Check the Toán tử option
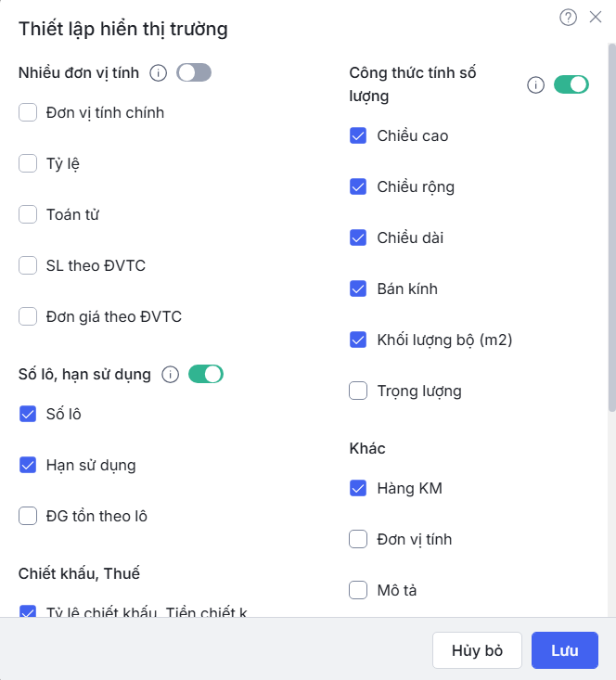Viewport: 616px width, 680px height. (28, 215)
